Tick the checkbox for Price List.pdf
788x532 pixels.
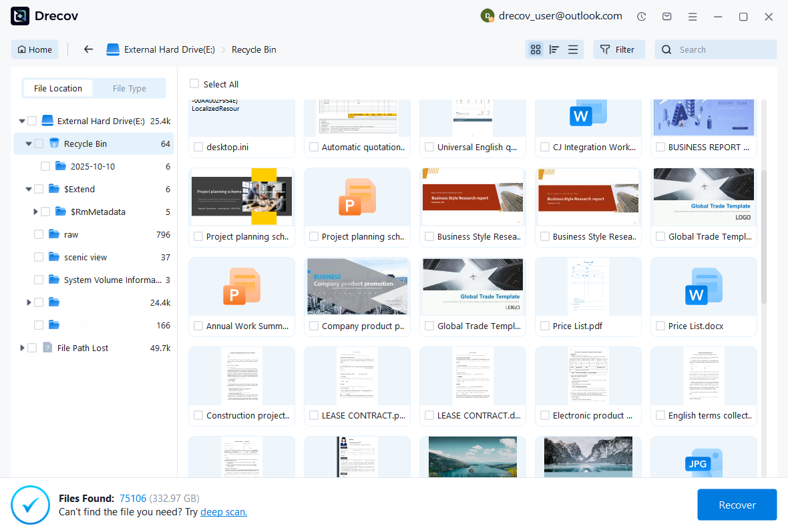[x=544, y=326]
